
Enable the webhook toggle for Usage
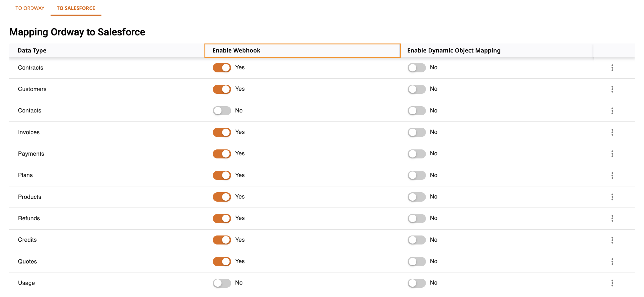222,283
